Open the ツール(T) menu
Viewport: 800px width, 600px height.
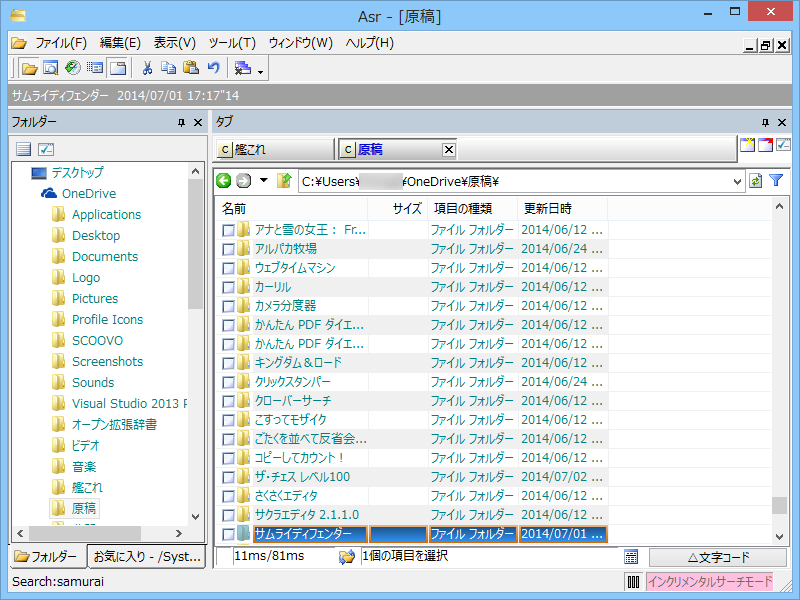[x=232, y=43]
